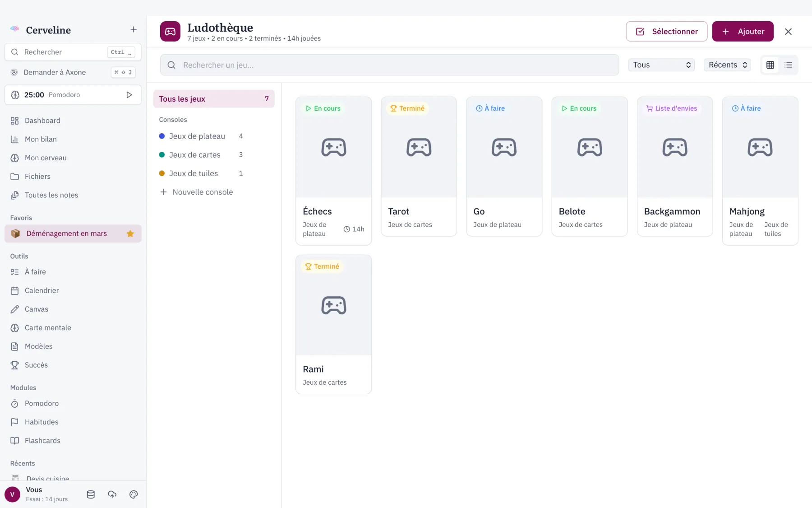Open Modèles
Viewport: 812px width, 508px height.
click(x=73, y=346)
